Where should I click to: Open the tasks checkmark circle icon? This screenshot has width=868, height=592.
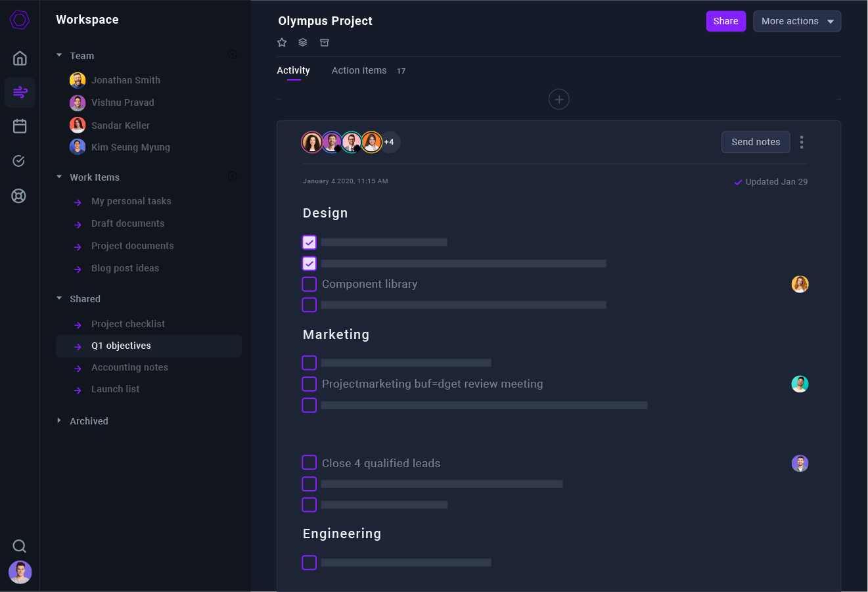20,161
